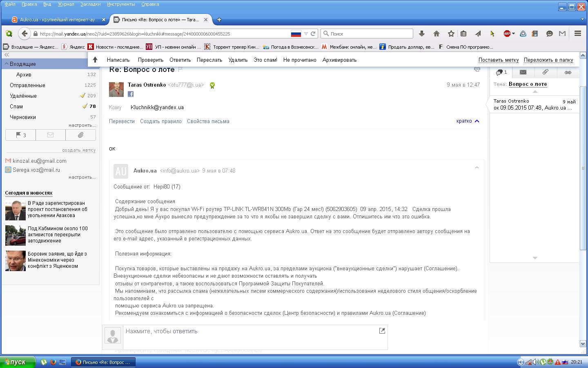The height and width of the screenshot is (368, 588).
Task: Open new browser tab plus button
Action: click(219, 20)
